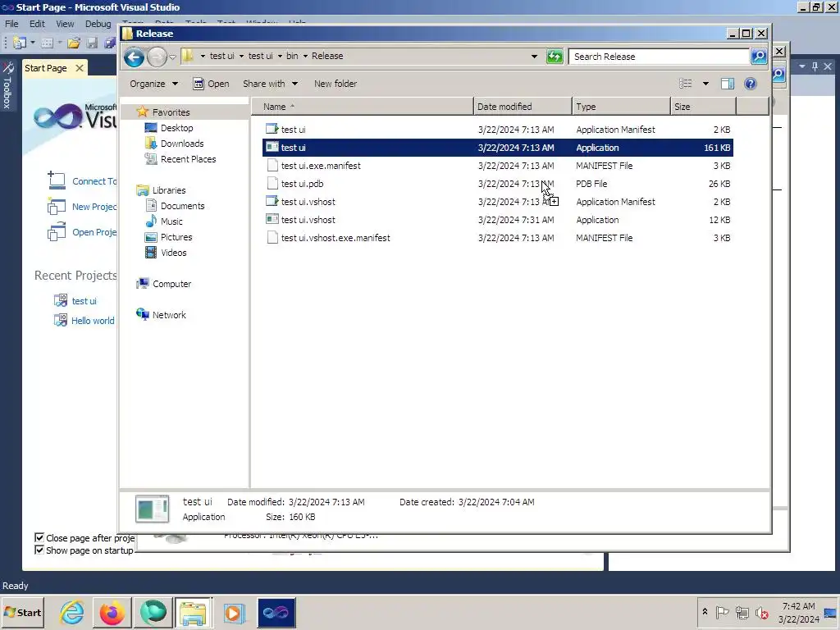This screenshot has width=840, height=630.
Task: Select test ui Application Manifest file
Action: 498,130
